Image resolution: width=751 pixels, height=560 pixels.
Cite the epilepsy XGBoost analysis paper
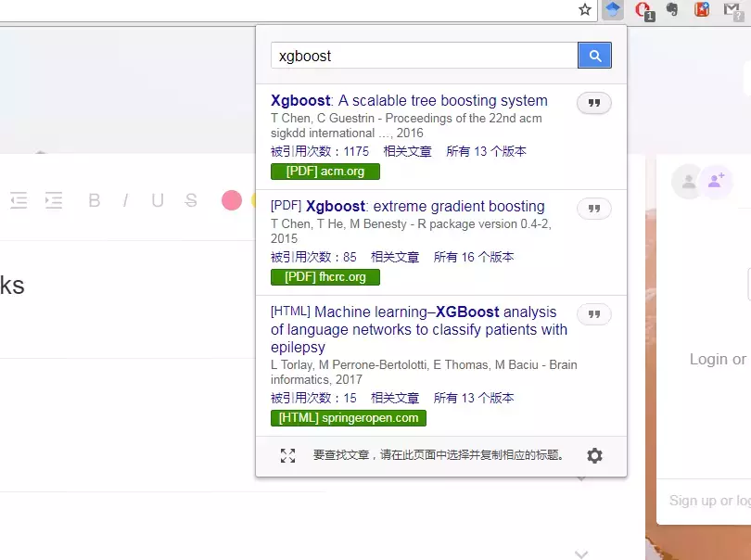(594, 314)
